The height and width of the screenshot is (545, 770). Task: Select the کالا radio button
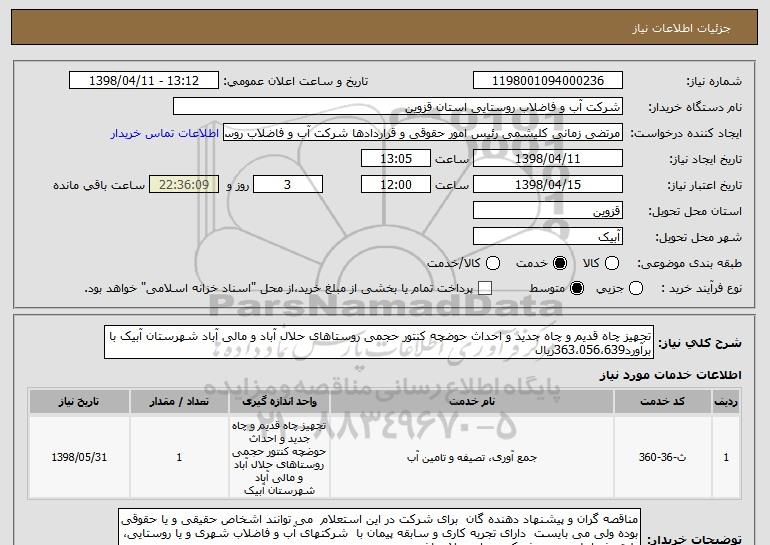(612, 263)
